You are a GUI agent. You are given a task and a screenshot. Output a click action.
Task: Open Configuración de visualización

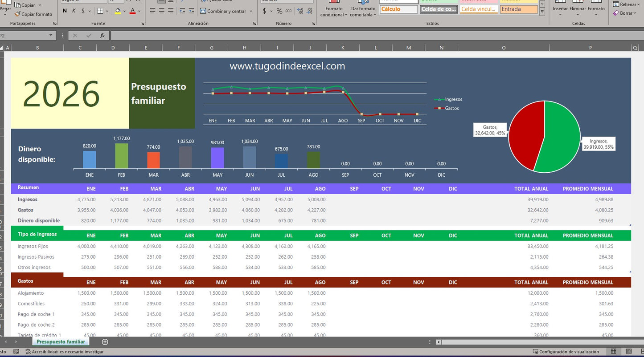566,352
